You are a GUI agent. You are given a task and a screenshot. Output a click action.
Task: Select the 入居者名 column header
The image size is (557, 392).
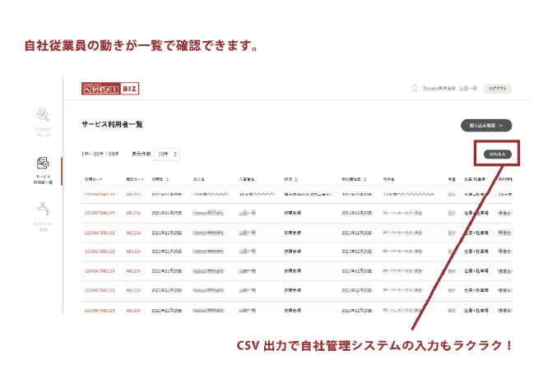click(x=248, y=178)
